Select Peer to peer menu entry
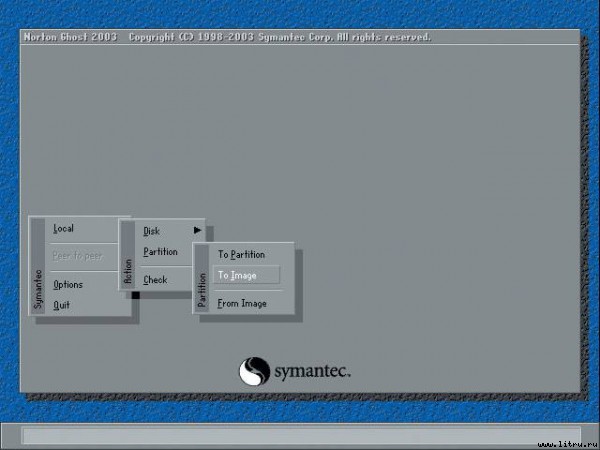Image resolution: width=600 pixels, height=450 pixels. pyautogui.click(x=77, y=256)
